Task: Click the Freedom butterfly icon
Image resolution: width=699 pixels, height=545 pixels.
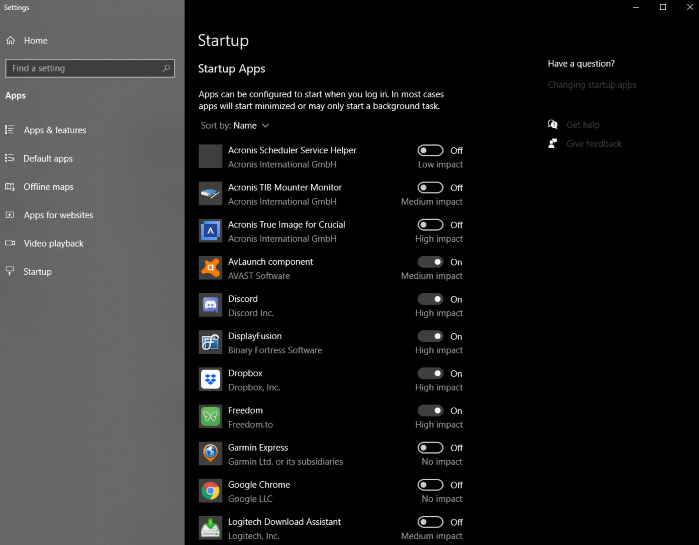Action: pyautogui.click(x=210, y=416)
